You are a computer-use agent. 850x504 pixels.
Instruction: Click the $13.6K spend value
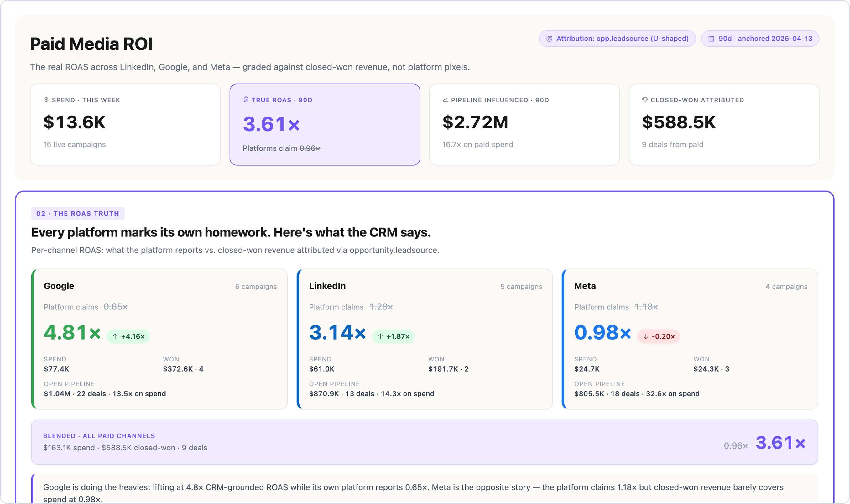coord(74,122)
